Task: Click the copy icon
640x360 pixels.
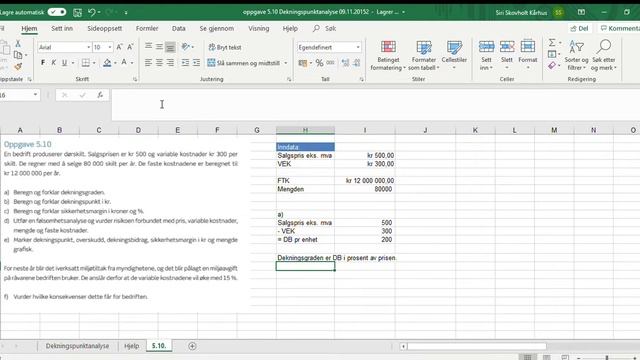Action: click(x=18, y=55)
